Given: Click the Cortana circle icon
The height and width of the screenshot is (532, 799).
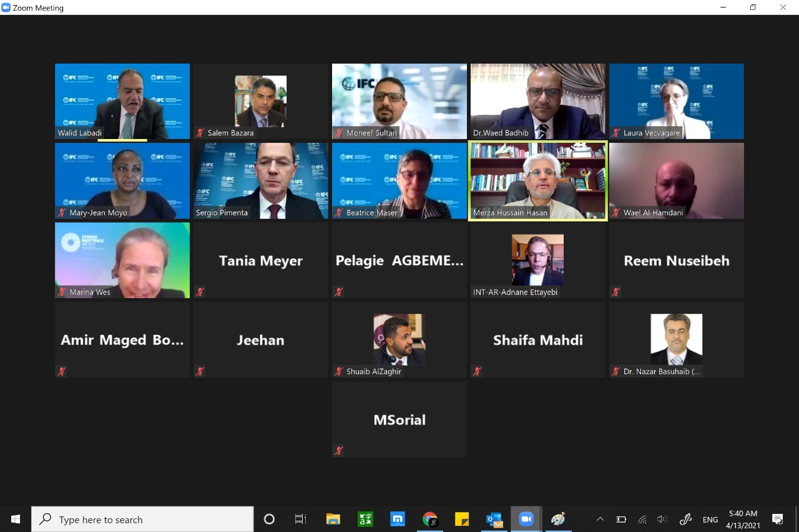Looking at the screenshot, I should pyautogui.click(x=269, y=519).
